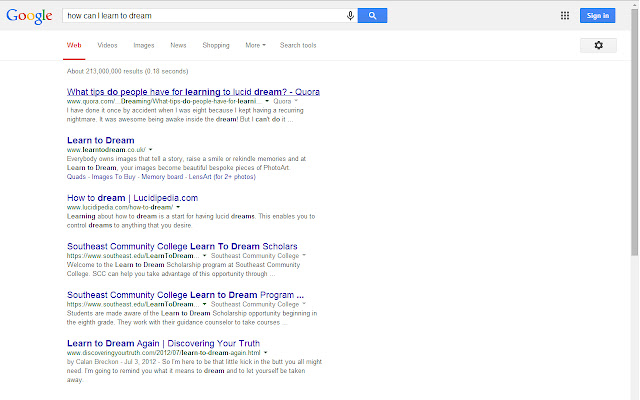Expand arrow beside the learntodream.co.uk URL

151,150
